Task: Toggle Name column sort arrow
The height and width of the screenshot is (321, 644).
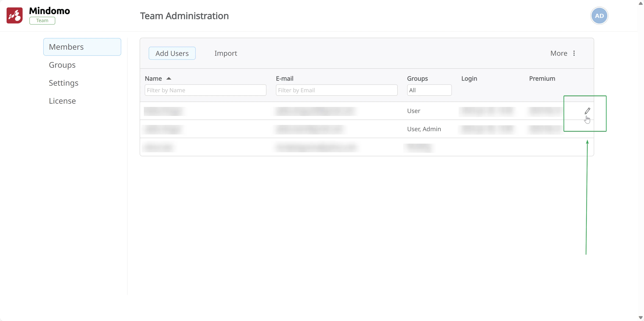Action: [169, 78]
